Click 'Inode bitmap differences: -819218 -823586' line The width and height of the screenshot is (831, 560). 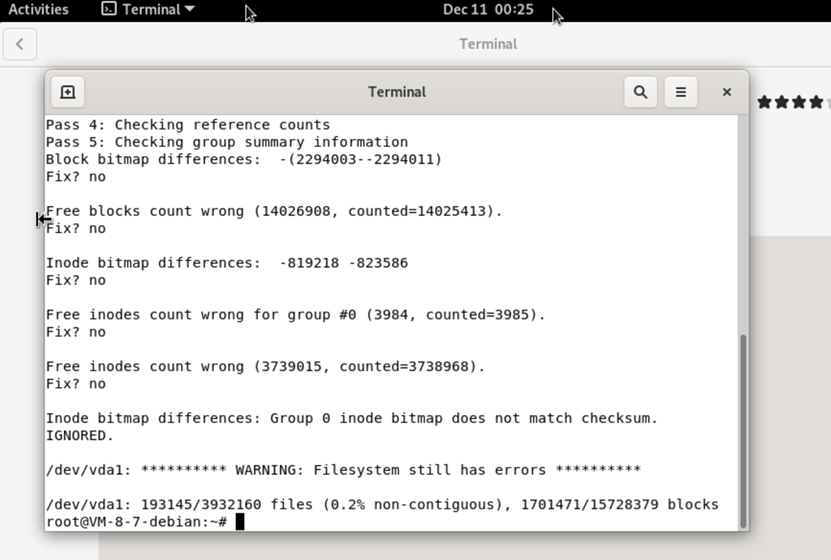[x=227, y=263]
